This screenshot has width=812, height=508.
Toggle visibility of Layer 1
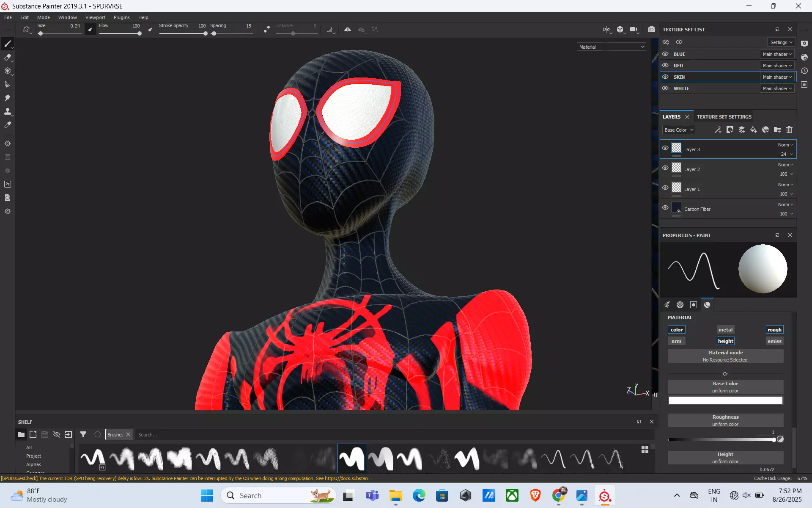point(665,188)
